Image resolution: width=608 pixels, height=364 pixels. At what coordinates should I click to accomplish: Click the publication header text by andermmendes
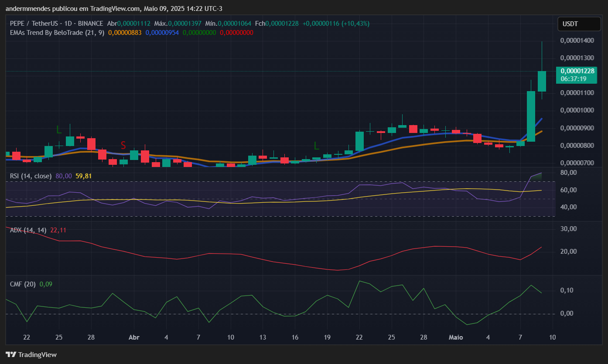(x=113, y=8)
